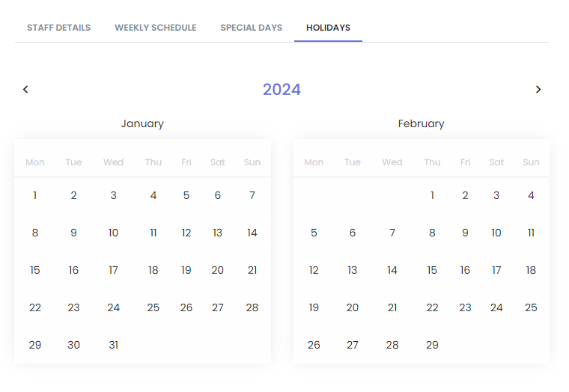
Task: Mark January 19 on the calendar
Action: click(x=186, y=270)
